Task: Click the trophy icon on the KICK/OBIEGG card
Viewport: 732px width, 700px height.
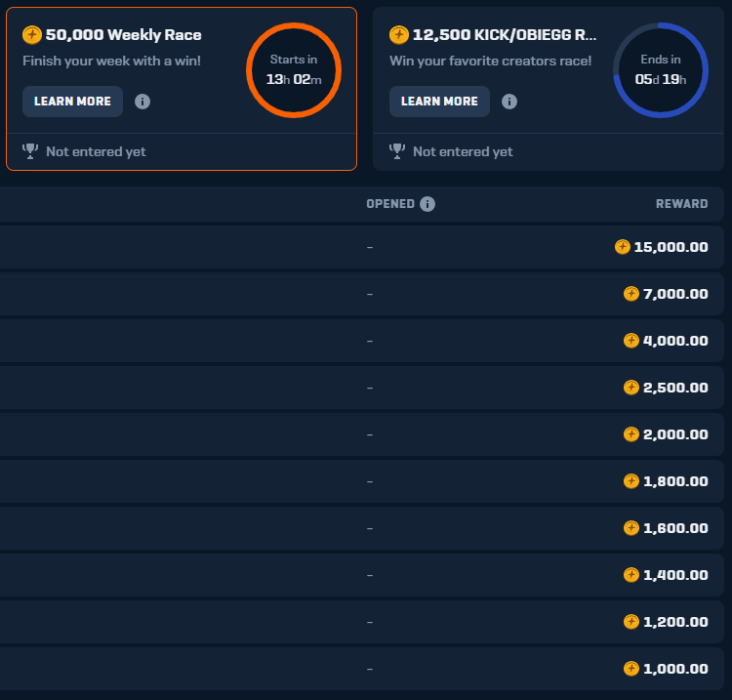Action: pyautogui.click(x=397, y=151)
